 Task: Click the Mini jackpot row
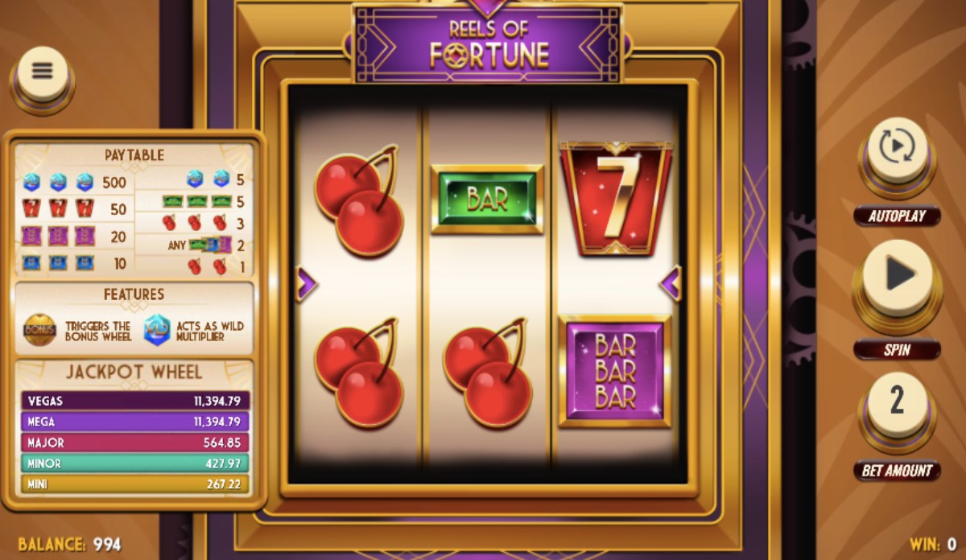[135, 484]
